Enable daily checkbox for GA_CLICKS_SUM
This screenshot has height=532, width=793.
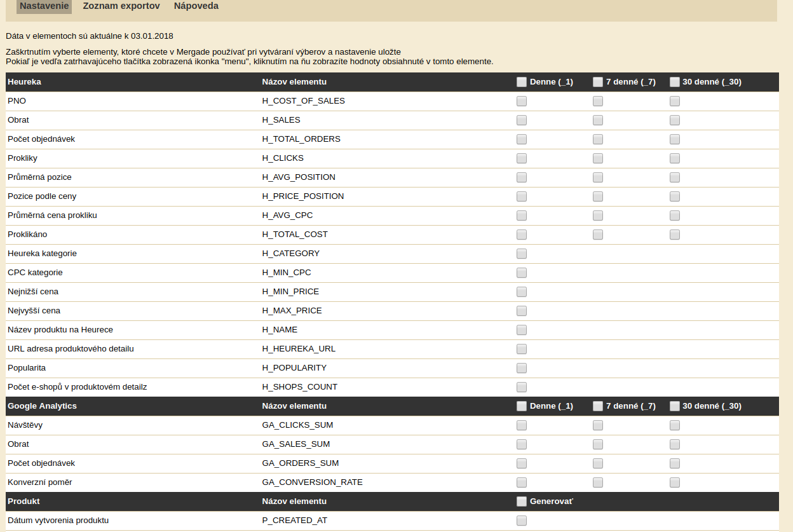[522, 425]
